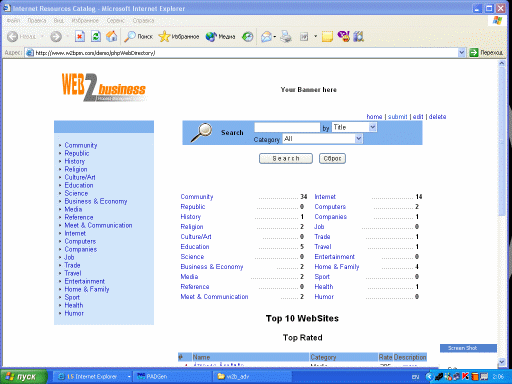
Task: Click the Kaspersky tray icon
Action: [x=466, y=377]
